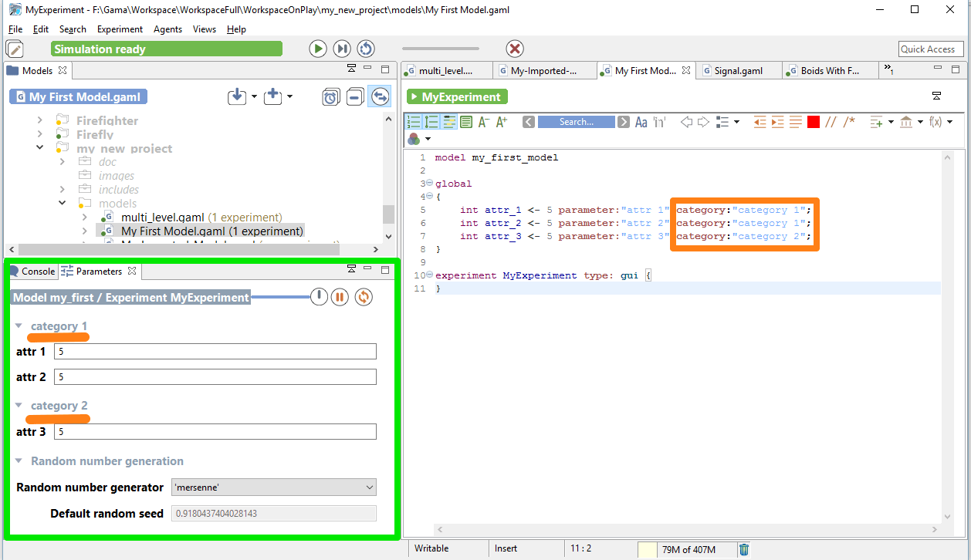Open the File menu
Image resolution: width=971 pixels, height=560 pixels.
pos(15,29)
